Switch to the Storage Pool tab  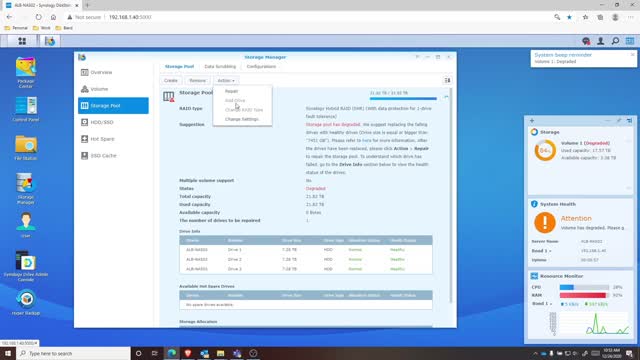pyautogui.click(x=179, y=67)
